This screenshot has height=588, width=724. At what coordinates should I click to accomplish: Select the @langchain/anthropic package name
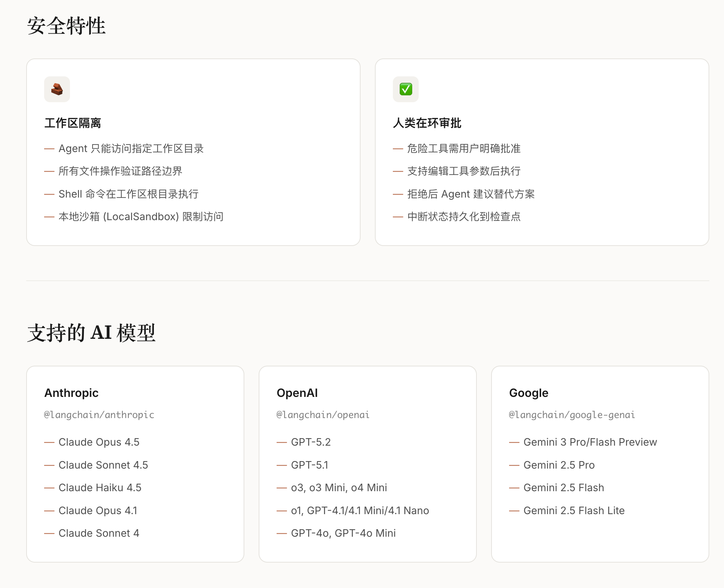click(x=99, y=415)
